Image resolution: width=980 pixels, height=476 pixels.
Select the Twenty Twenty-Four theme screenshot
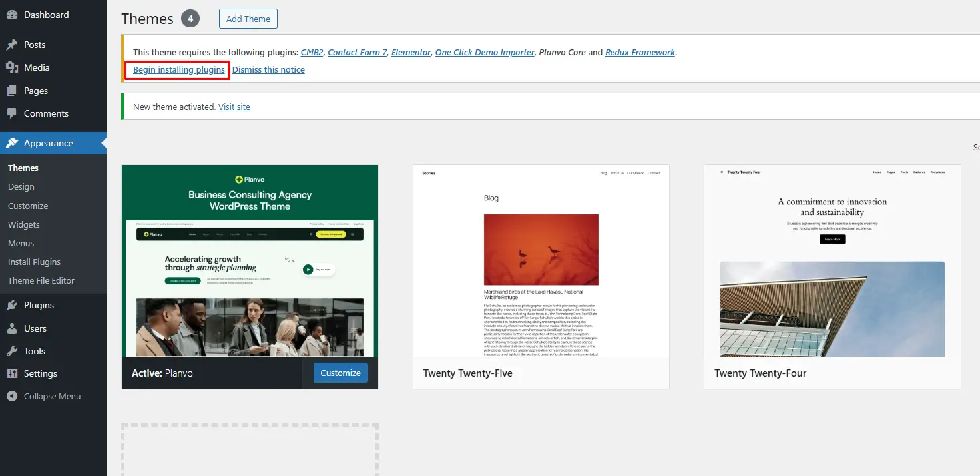click(x=832, y=261)
